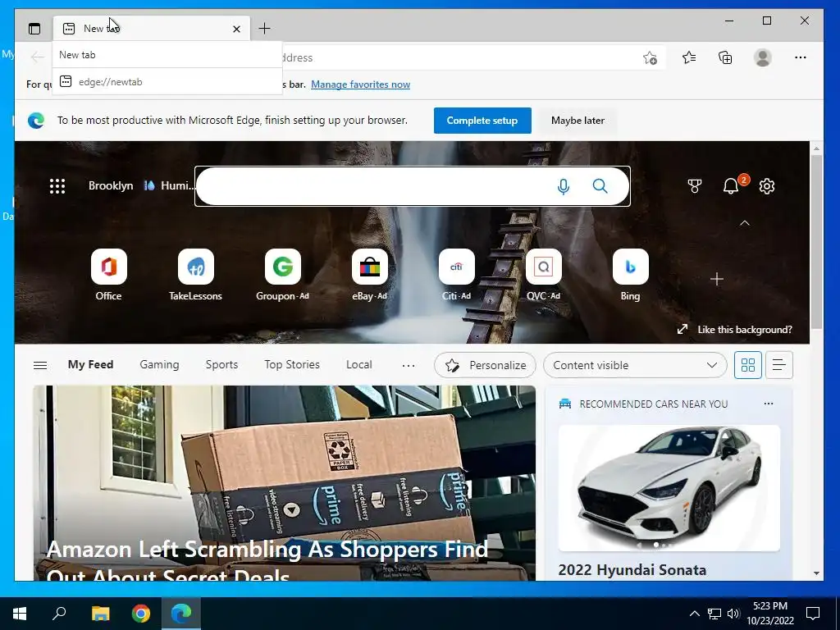Show hidden system tray icons
The height and width of the screenshot is (630, 840).
[694, 614]
